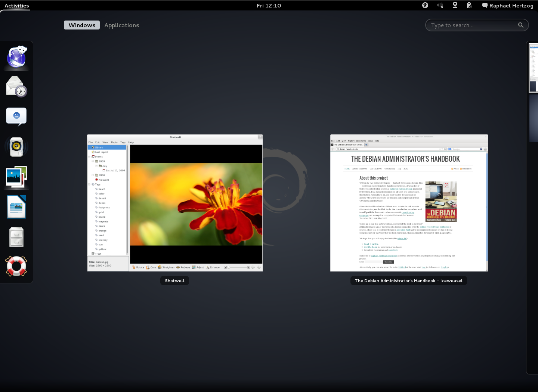
Task: Open File menu in Shotwell window
Action: [x=90, y=142]
